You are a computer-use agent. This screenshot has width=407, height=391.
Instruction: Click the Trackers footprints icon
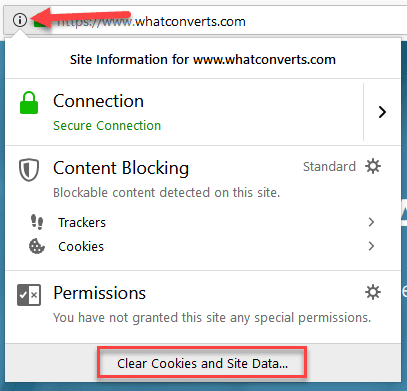[x=37, y=222]
